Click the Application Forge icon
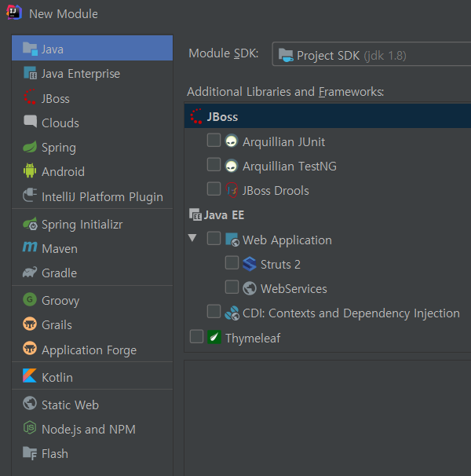Screen dimensions: 471x476 click(30, 349)
